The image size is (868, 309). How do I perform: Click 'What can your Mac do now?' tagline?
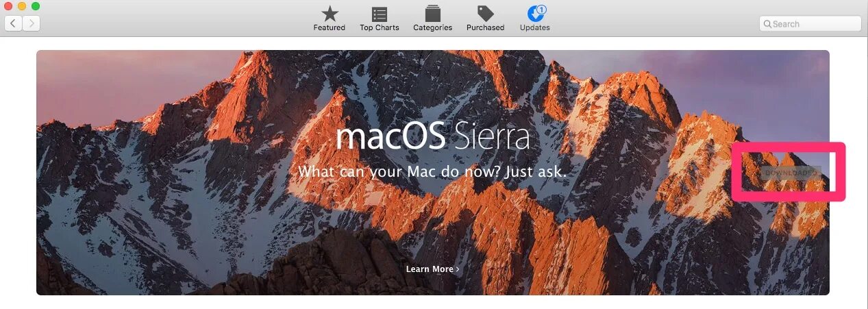tap(432, 171)
